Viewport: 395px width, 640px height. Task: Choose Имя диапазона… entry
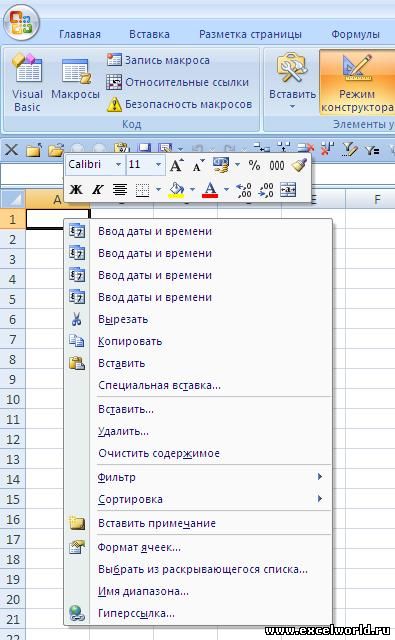pos(198,591)
